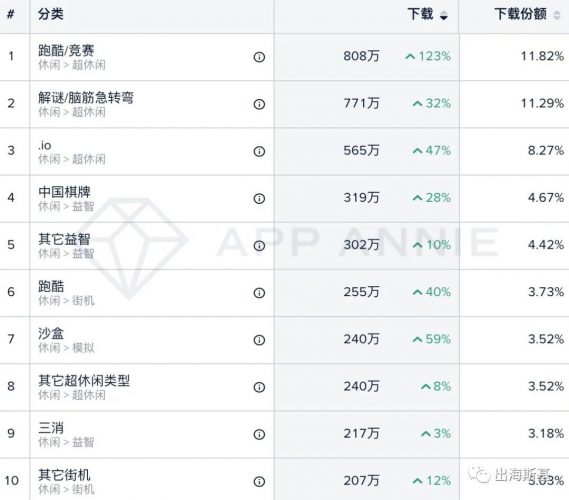Click the 分类 column header

(51, 14)
